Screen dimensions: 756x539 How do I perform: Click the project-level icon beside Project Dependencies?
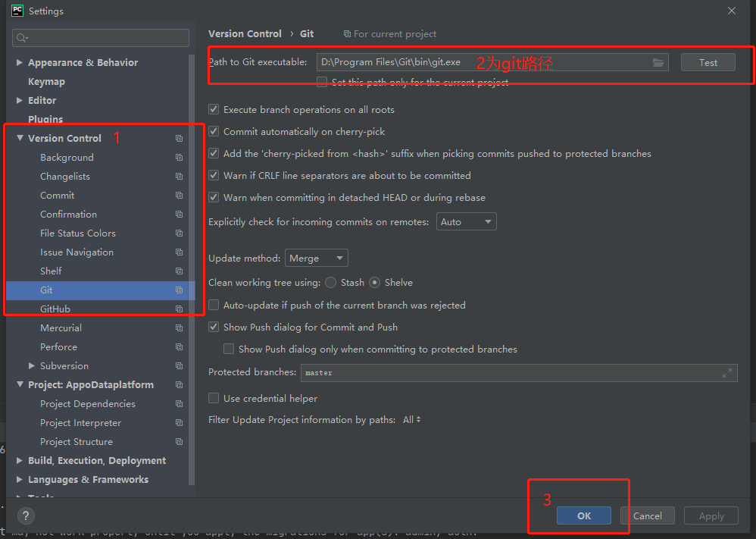pyautogui.click(x=180, y=403)
